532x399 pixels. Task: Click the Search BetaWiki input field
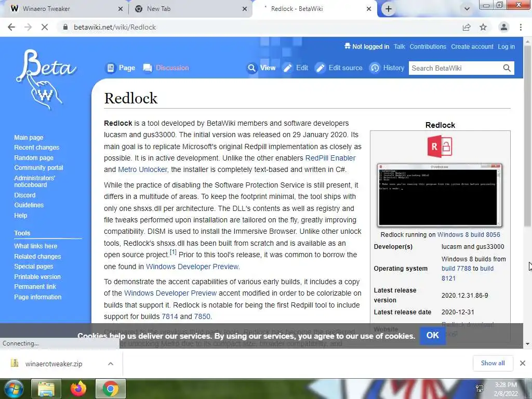pos(455,68)
